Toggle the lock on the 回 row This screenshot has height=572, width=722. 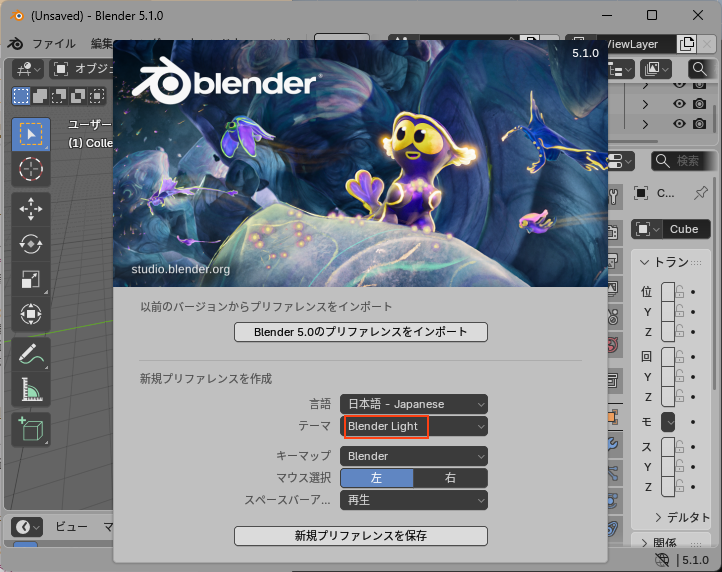680,357
